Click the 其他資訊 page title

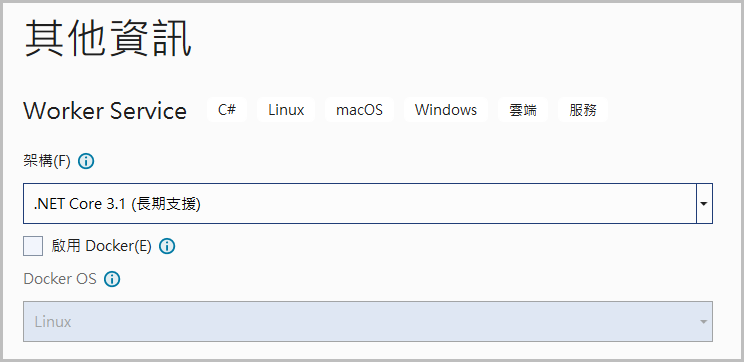pos(108,39)
